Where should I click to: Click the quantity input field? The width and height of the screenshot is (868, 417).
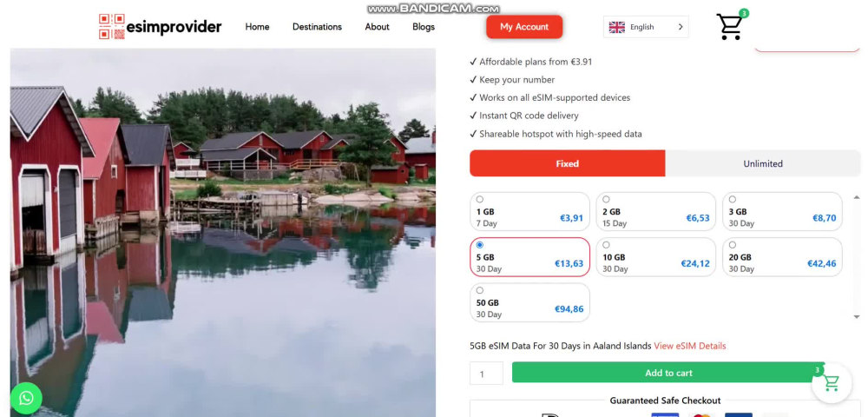tap(487, 374)
